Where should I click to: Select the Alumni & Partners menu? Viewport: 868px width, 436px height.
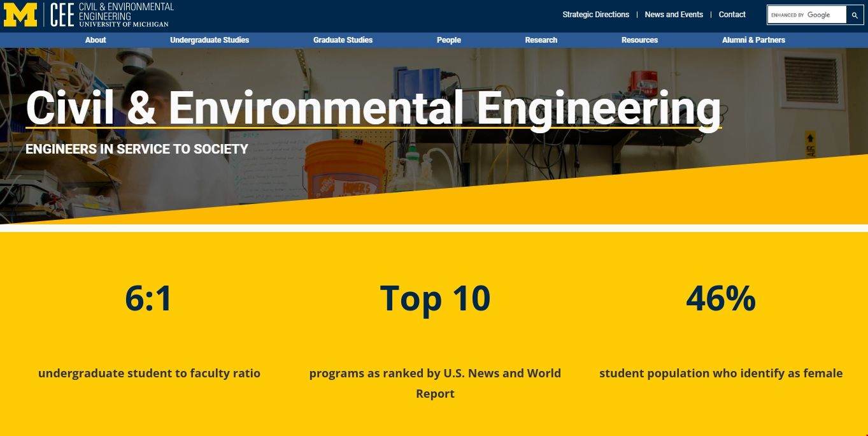[x=753, y=40]
